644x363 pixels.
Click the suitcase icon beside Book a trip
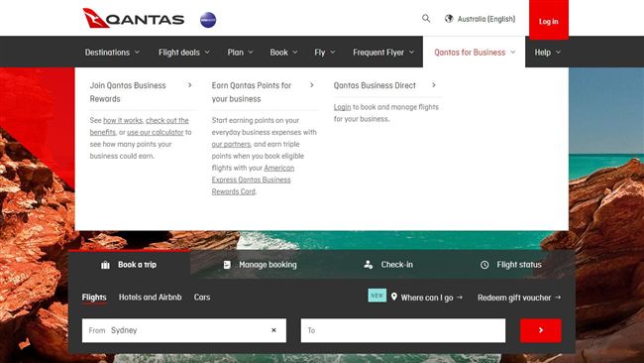[x=106, y=265]
